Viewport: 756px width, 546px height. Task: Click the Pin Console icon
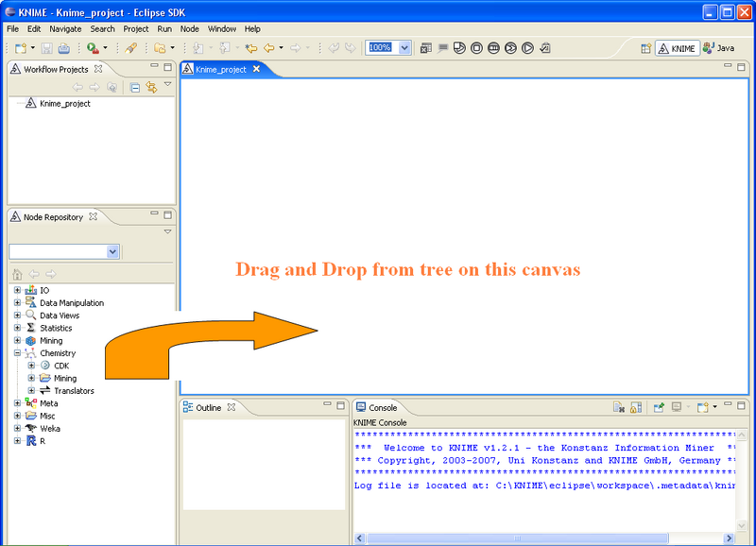click(x=659, y=408)
